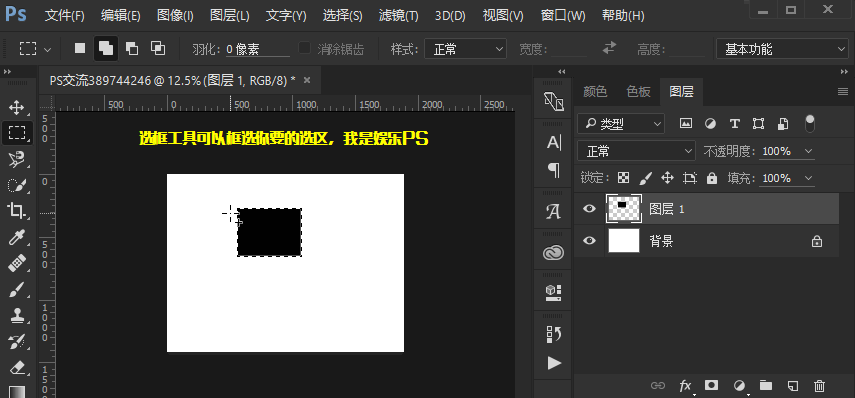This screenshot has height=398, width=855.
Task: Create new fill or adjustment layer
Action: click(739, 385)
